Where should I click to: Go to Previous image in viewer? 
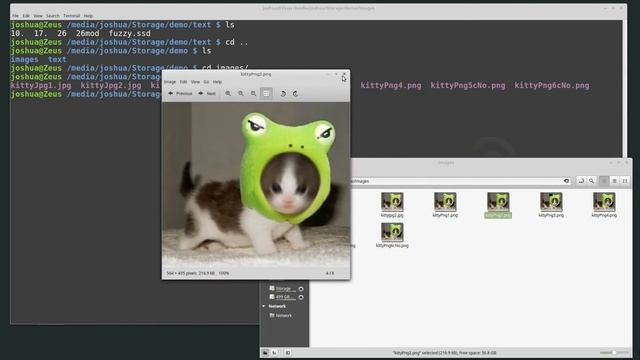180,93
